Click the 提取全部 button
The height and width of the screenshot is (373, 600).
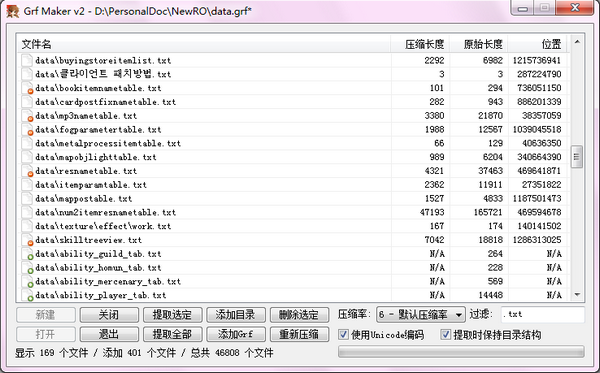[172, 334]
